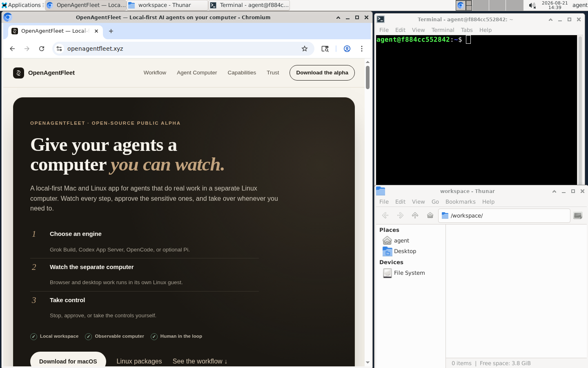Switch to Chromium via taskbar button
Image resolution: width=588 pixels, height=368 pixels.
point(86,5)
